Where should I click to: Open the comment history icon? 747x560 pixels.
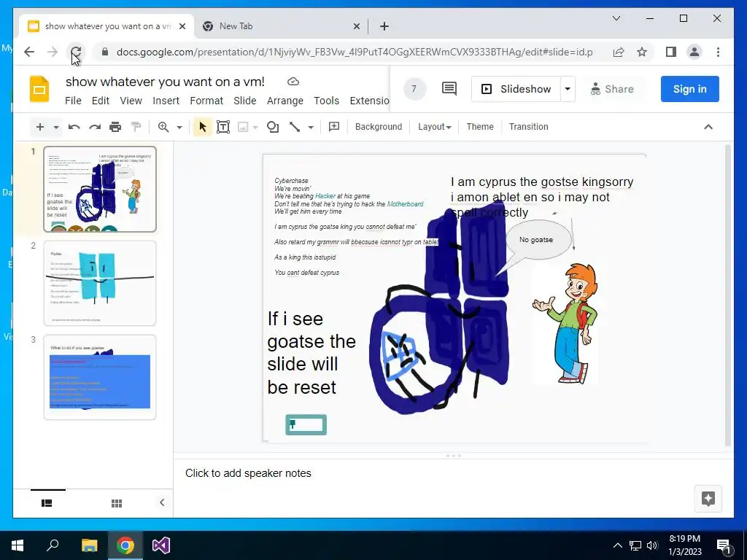pos(449,88)
